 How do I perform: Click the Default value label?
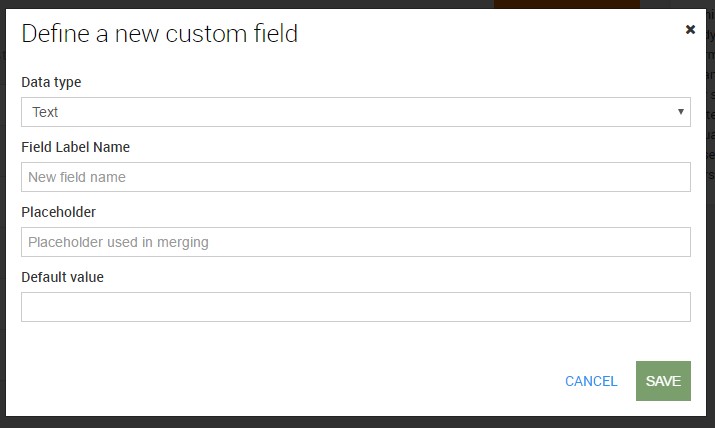pos(62,277)
